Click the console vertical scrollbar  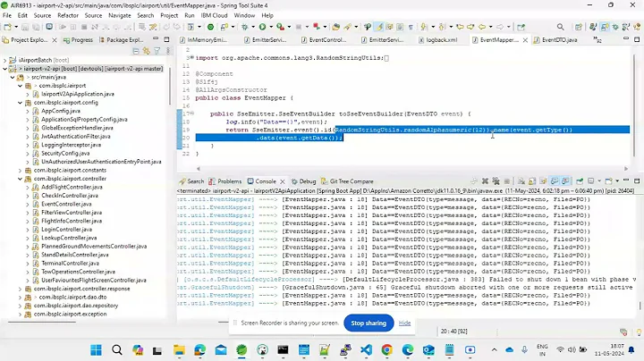(640, 306)
